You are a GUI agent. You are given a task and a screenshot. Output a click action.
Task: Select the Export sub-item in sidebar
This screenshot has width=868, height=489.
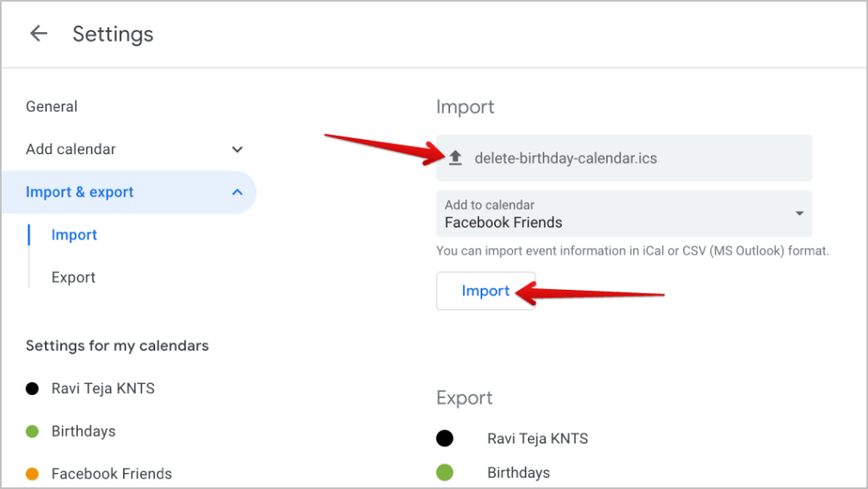pos(73,277)
